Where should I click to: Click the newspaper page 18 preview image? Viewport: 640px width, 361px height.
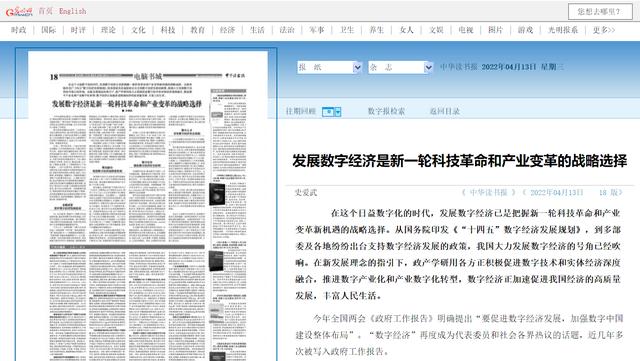(x=148, y=206)
